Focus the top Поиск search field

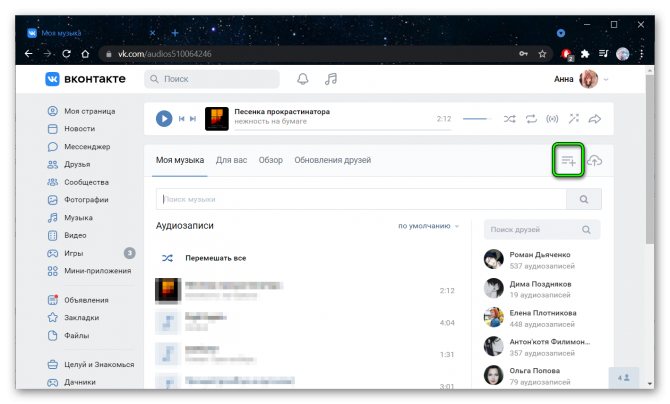click(212, 79)
